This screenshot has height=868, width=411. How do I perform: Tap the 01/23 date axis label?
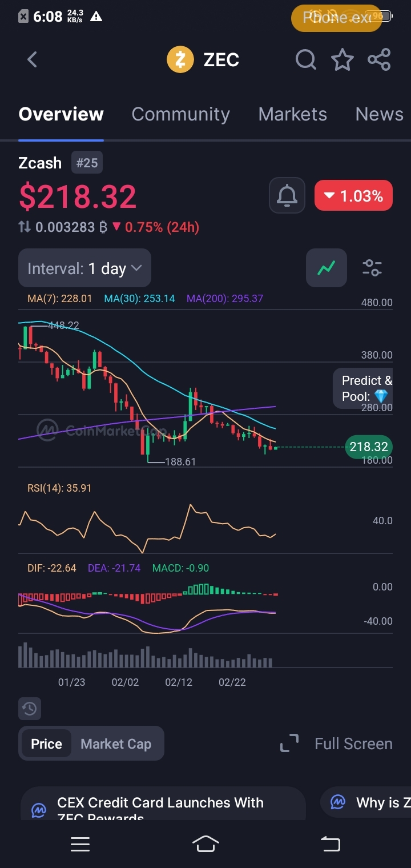click(x=71, y=682)
